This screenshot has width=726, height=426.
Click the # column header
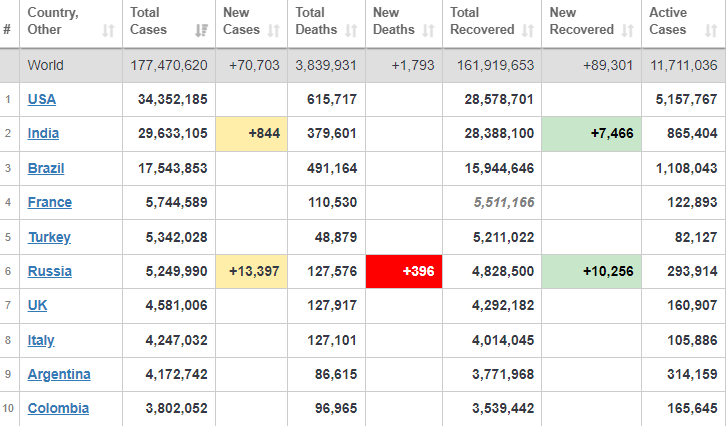[x=7, y=30]
